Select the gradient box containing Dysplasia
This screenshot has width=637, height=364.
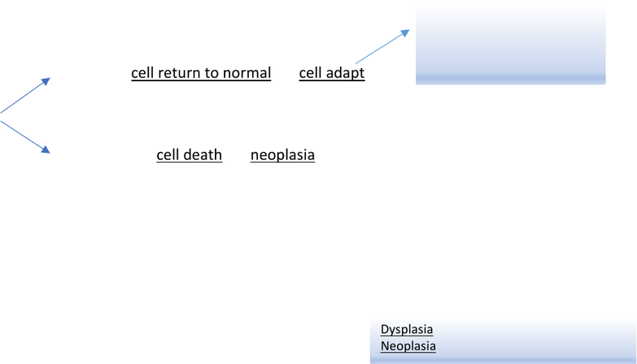[504, 341]
